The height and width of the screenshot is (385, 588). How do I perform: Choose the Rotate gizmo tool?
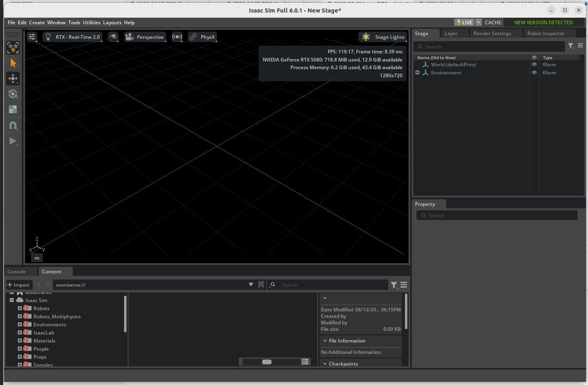13,94
